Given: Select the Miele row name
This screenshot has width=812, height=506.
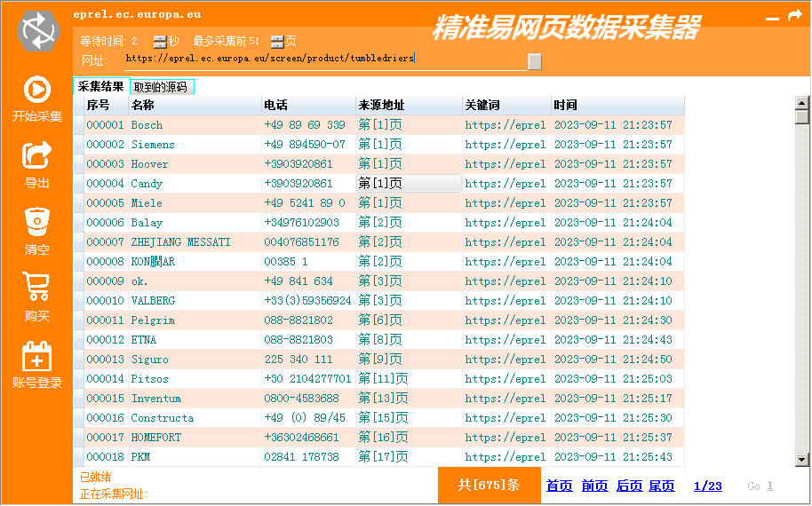Looking at the screenshot, I should coord(147,202).
